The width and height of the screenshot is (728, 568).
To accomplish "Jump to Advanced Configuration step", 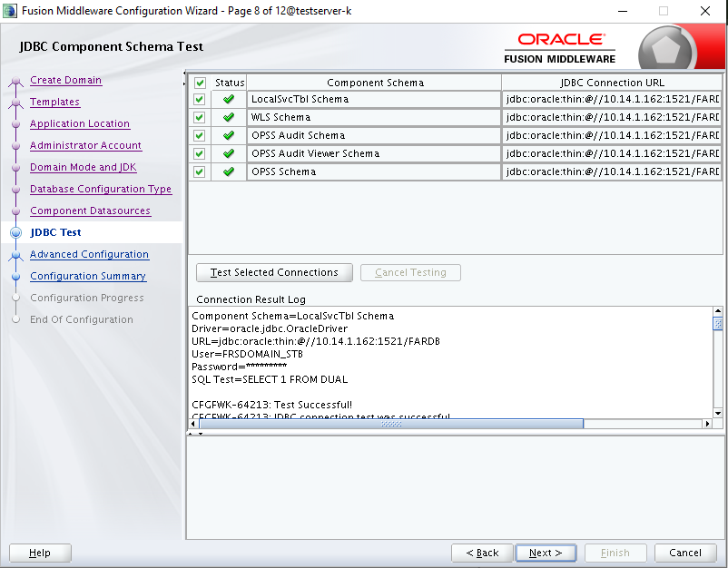I will (89, 255).
